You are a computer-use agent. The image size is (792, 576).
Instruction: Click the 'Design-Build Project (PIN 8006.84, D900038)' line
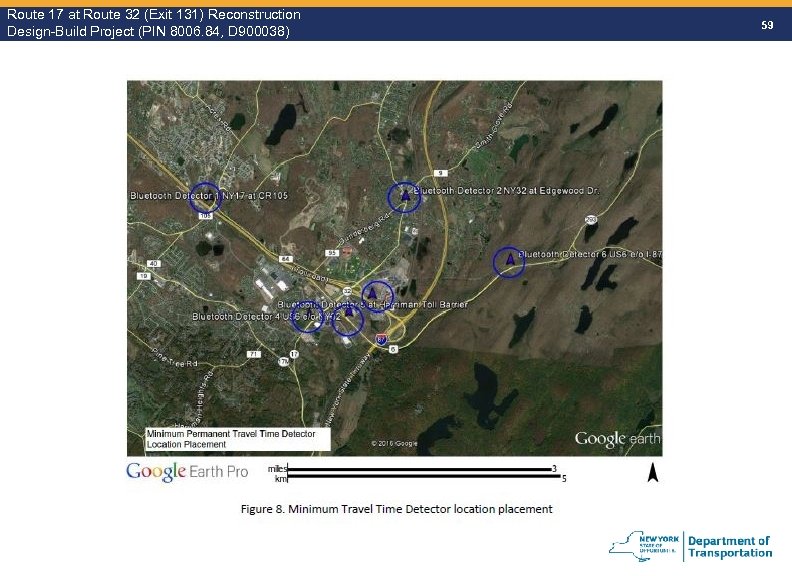(148, 31)
